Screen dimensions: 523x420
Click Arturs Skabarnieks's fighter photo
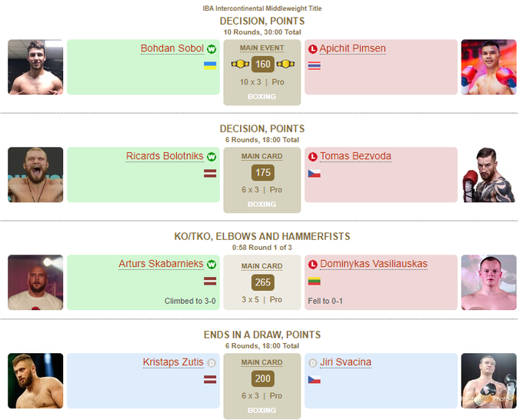click(x=35, y=282)
